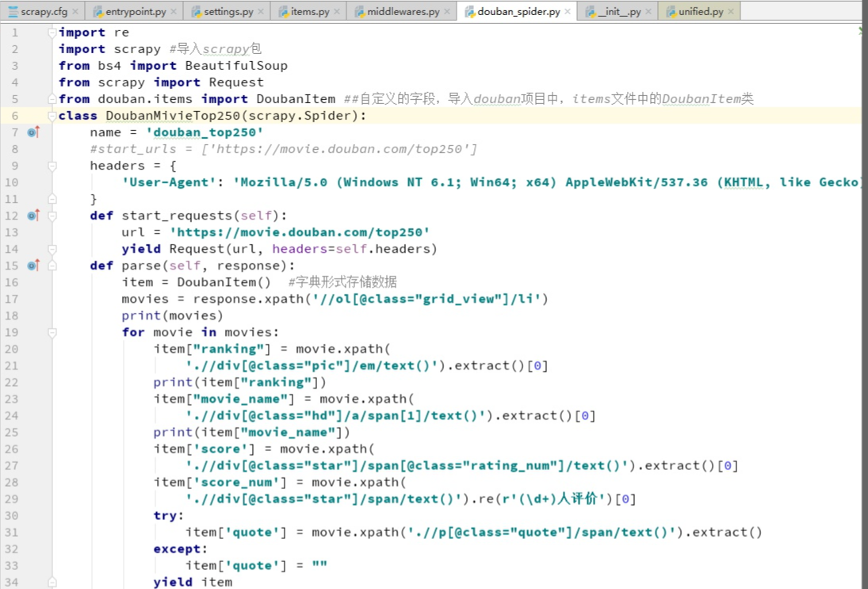Click 'yield item' on line 34
The image size is (868, 589).
[x=193, y=582]
